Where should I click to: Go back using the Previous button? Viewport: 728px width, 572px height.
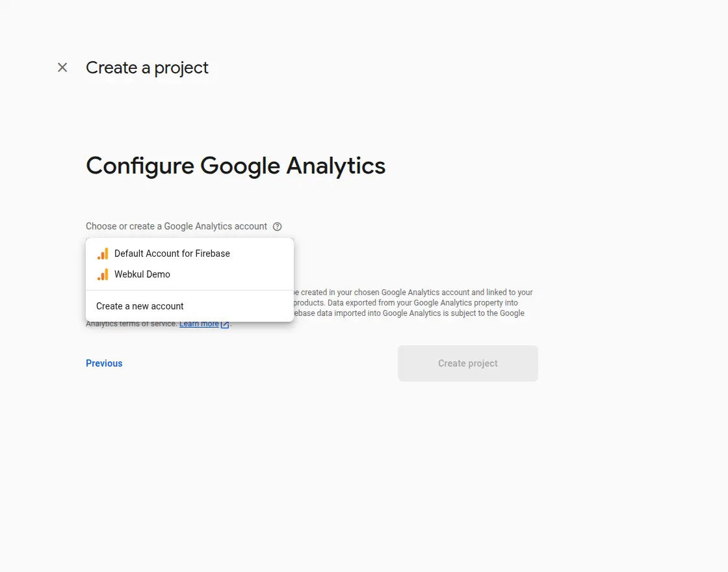(104, 363)
